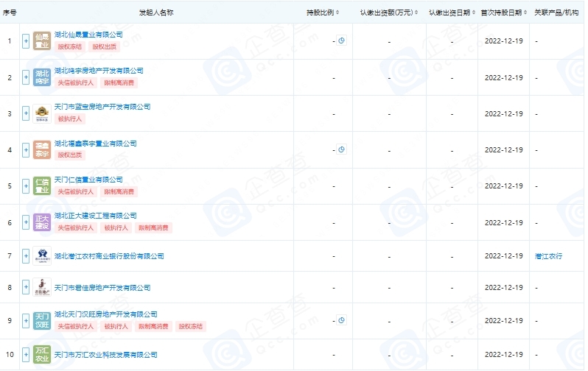
Task: Open the 潜江农行 related product link
Action: pos(549,256)
